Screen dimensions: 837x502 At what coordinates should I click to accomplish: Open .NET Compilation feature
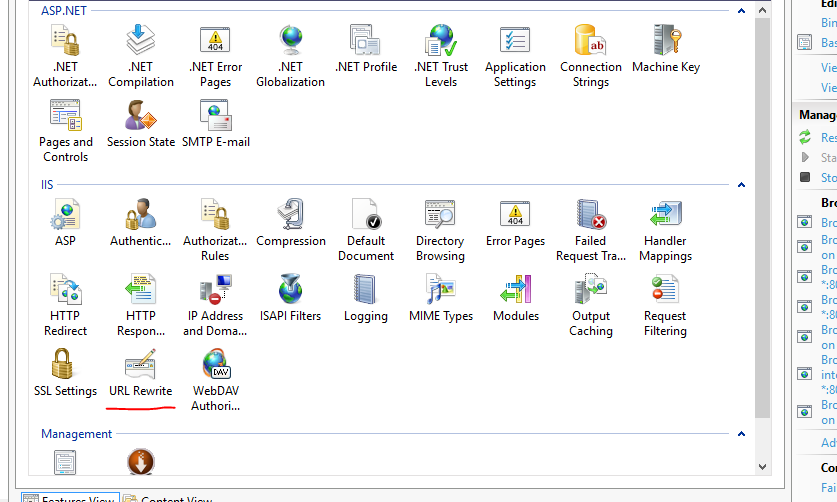coord(140,56)
